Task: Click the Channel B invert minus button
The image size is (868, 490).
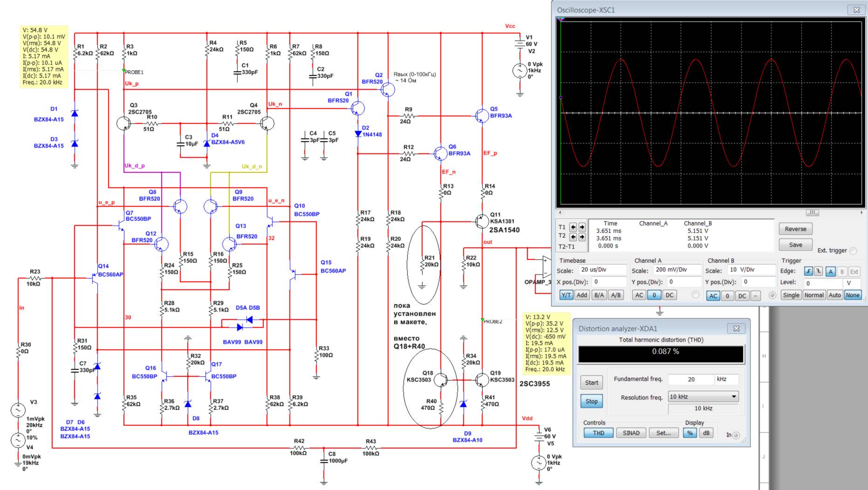Action: pos(756,295)
